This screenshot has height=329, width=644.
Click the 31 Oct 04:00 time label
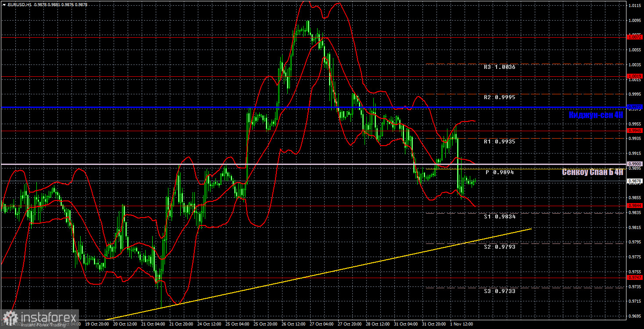[406, 325]
